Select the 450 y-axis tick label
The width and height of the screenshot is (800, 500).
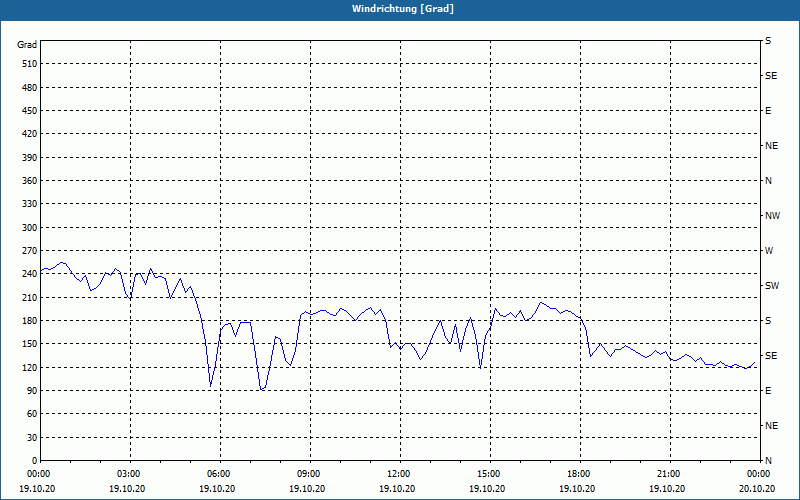point(29,111)
